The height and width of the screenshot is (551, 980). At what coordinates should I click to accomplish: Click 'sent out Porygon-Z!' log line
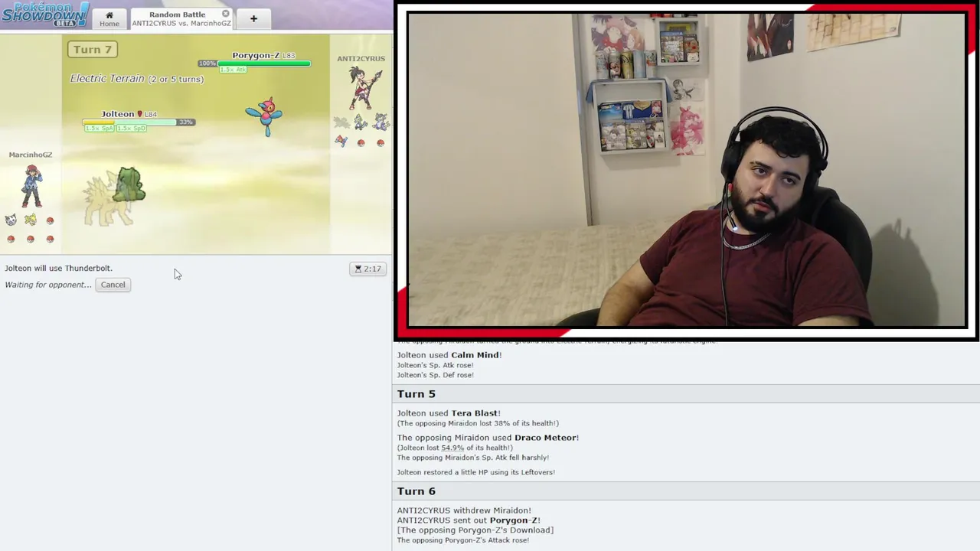(469, 520)
